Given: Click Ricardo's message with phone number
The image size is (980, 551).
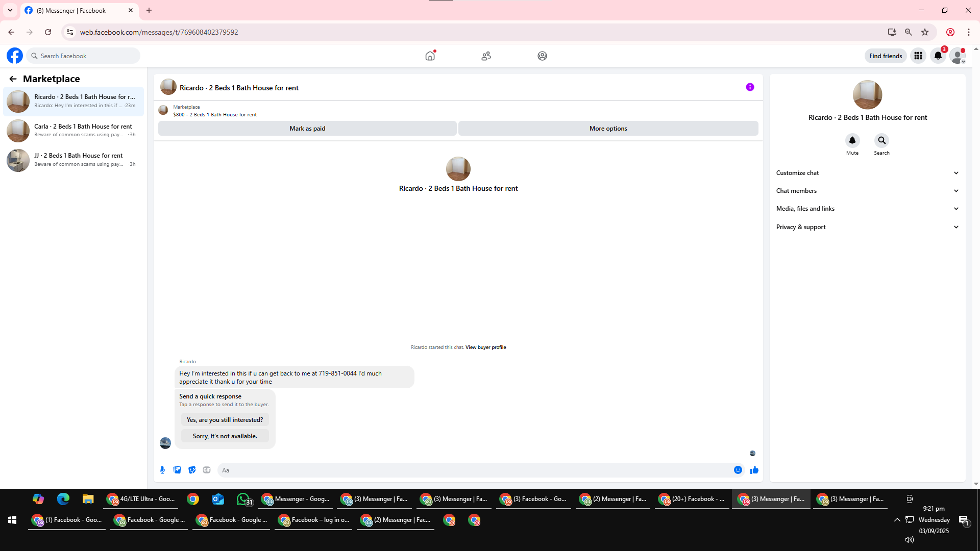Looking at the screenshot, I should (x=294, y=378).
